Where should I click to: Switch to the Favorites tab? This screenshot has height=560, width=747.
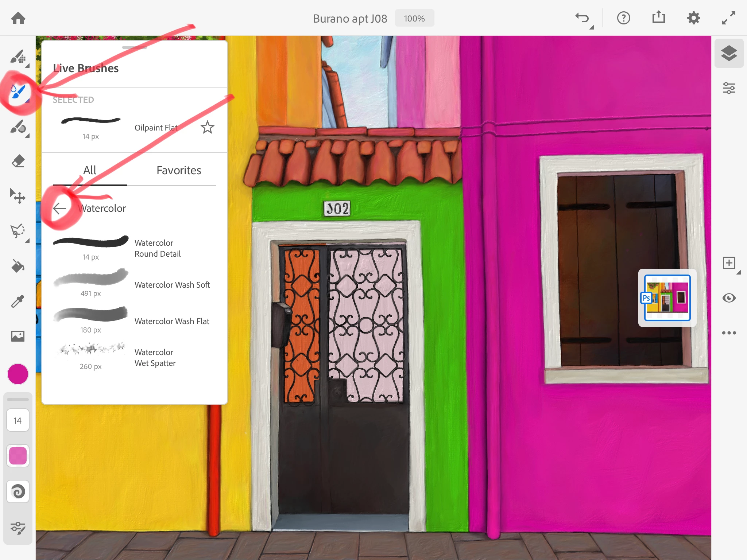179,170
